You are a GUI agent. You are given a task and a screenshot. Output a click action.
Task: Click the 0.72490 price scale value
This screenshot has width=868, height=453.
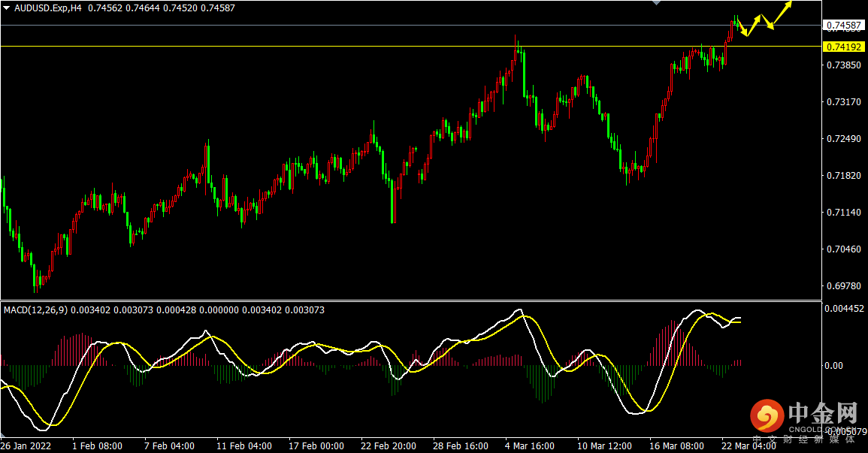tap(844, 139)
